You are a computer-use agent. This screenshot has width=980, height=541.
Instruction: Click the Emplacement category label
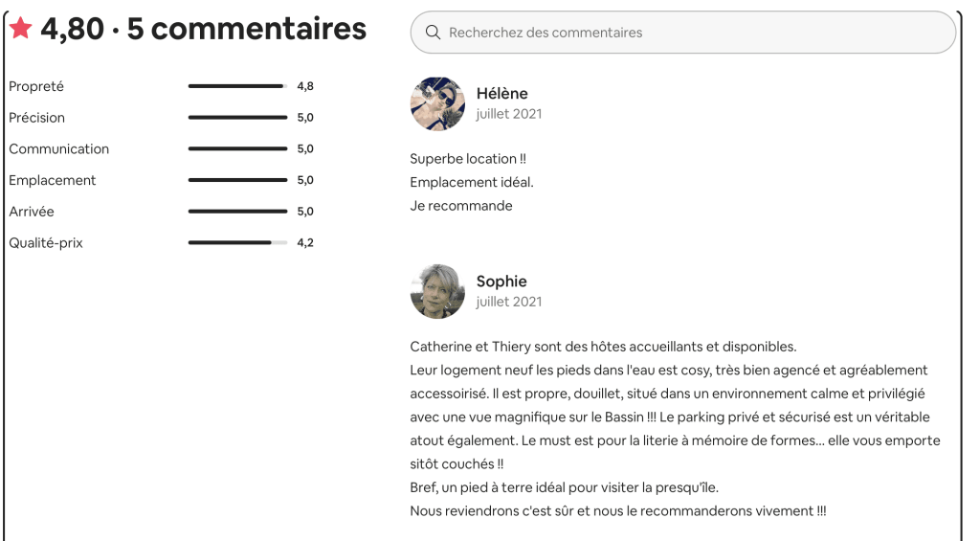53,180
